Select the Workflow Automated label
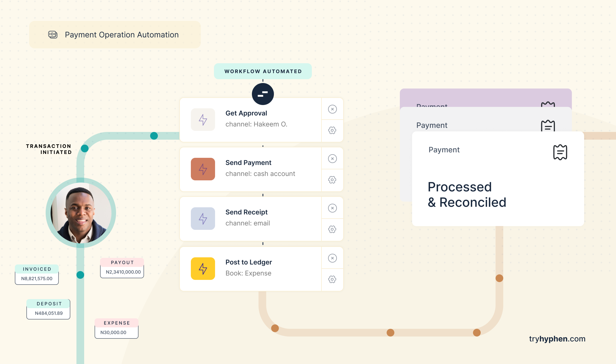 (x=263, y=71)
